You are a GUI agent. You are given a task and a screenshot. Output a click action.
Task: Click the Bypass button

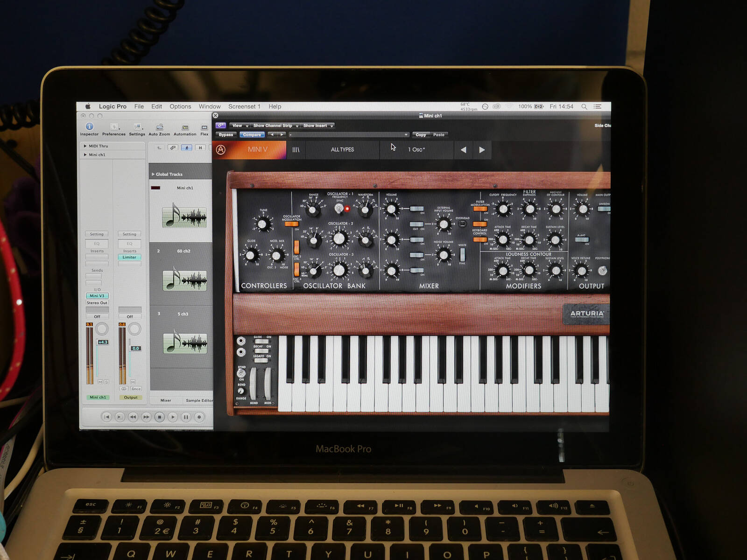tap(226, 134)
